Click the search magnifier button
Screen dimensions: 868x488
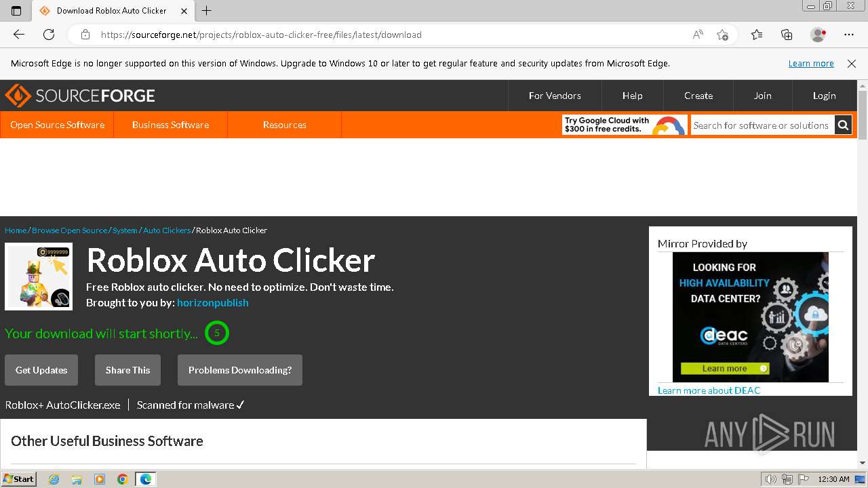843,125
